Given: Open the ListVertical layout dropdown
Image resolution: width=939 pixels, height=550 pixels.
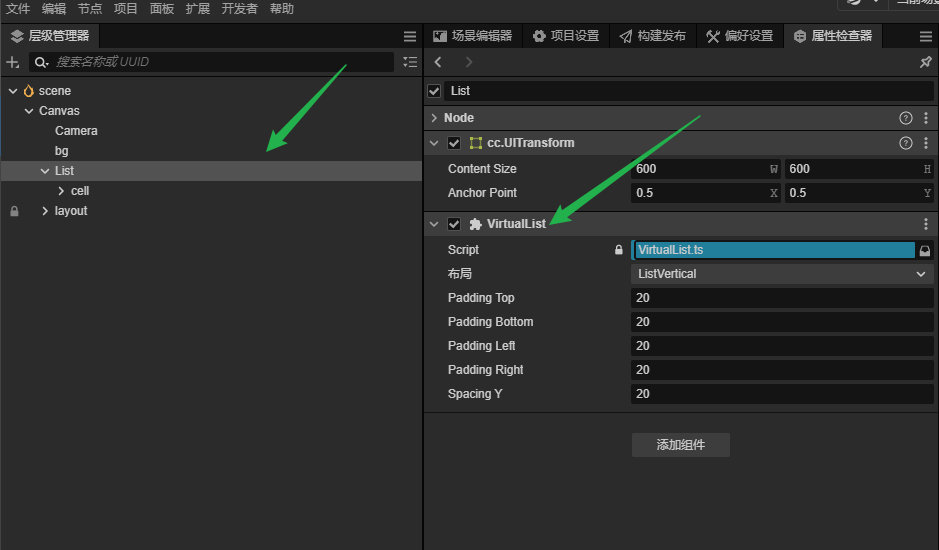Looking at the screenshot, I should 782,274.
